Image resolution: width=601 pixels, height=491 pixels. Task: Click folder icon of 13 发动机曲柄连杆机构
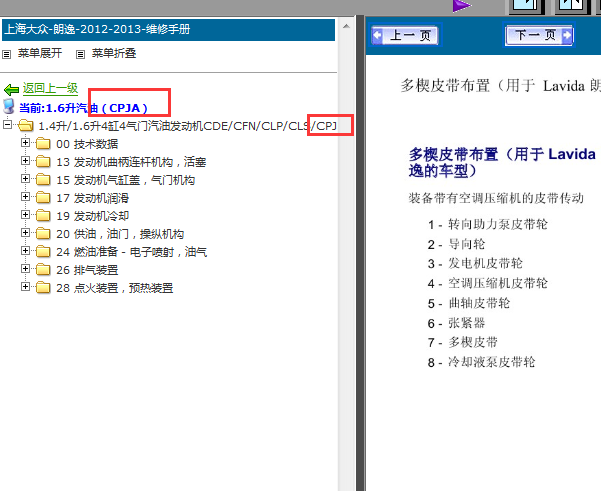[43, 161]
